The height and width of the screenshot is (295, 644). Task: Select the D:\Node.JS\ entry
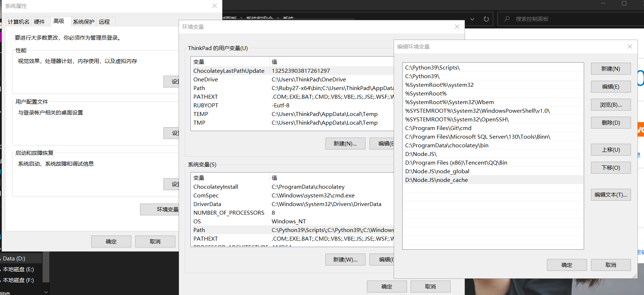tap(493, 154)
